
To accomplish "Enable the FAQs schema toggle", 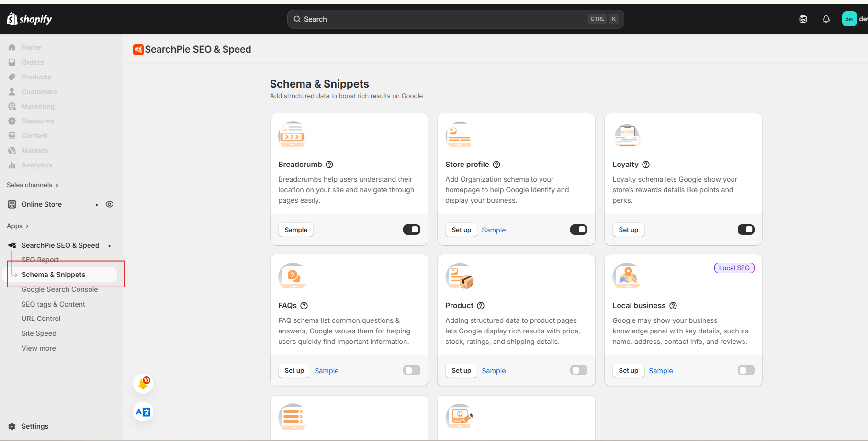I will [x=411, y=370].
